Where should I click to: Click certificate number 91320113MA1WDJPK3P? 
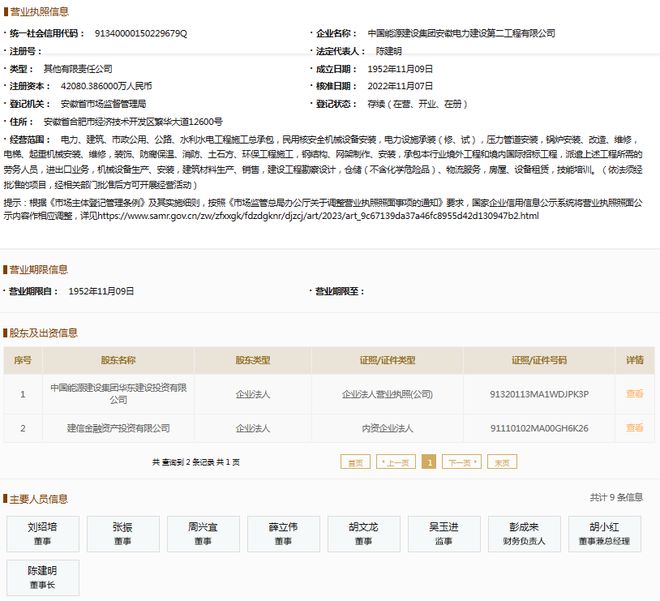539,394
